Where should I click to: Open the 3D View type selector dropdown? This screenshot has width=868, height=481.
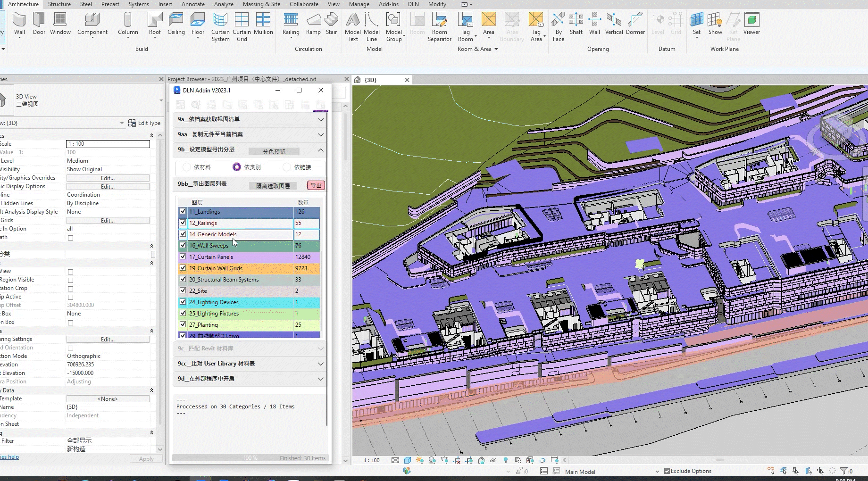tap(161, 100)
